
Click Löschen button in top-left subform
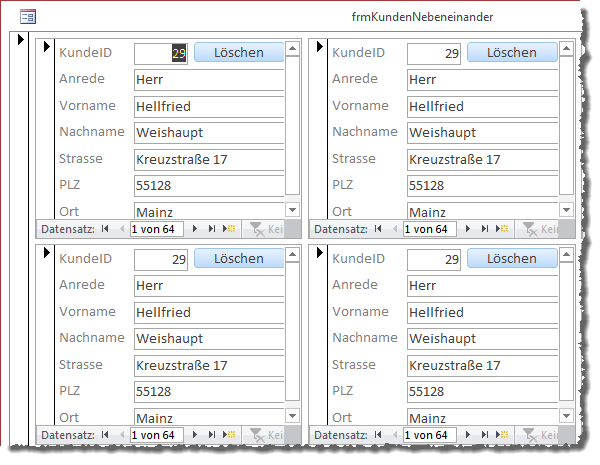(x=239, y=52)
